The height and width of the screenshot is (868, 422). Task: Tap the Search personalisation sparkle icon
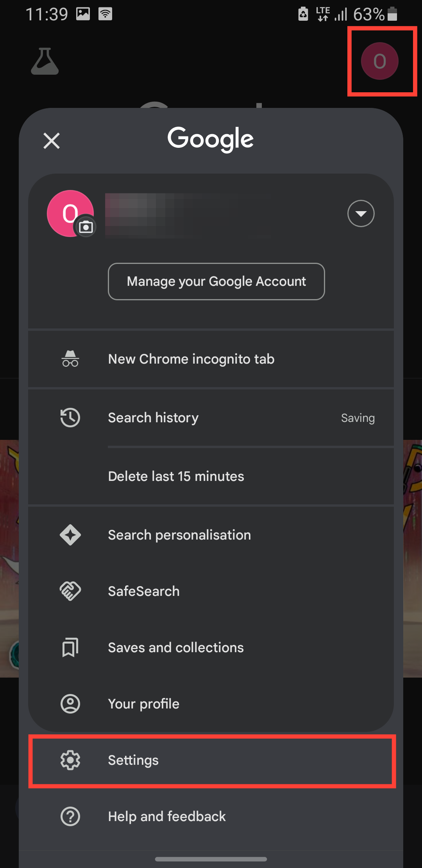pyautogui.click(x=70, y=535)
